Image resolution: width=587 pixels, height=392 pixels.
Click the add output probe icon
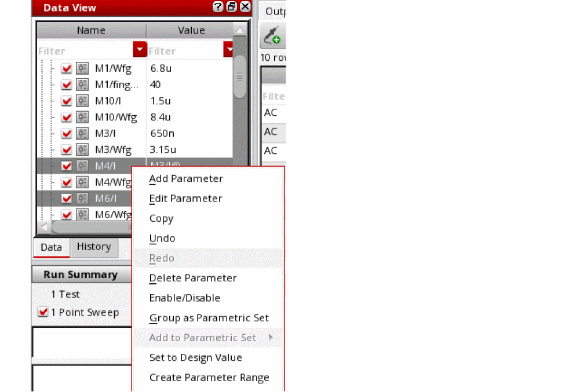272,35
